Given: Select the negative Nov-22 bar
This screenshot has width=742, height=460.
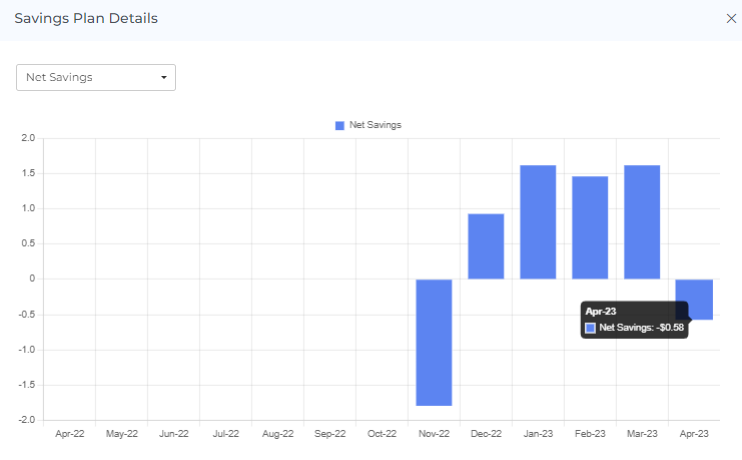Looking at the screenshot, I should [434, 342].
